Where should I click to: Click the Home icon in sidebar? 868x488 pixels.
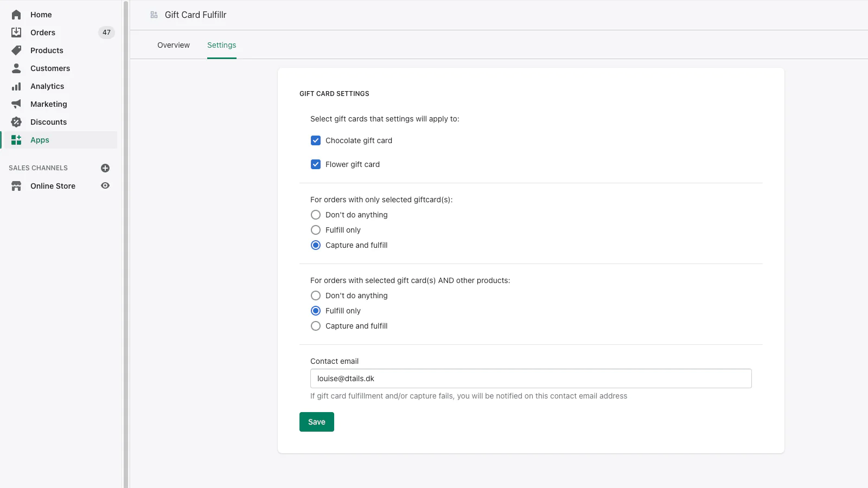pos(16,15)
